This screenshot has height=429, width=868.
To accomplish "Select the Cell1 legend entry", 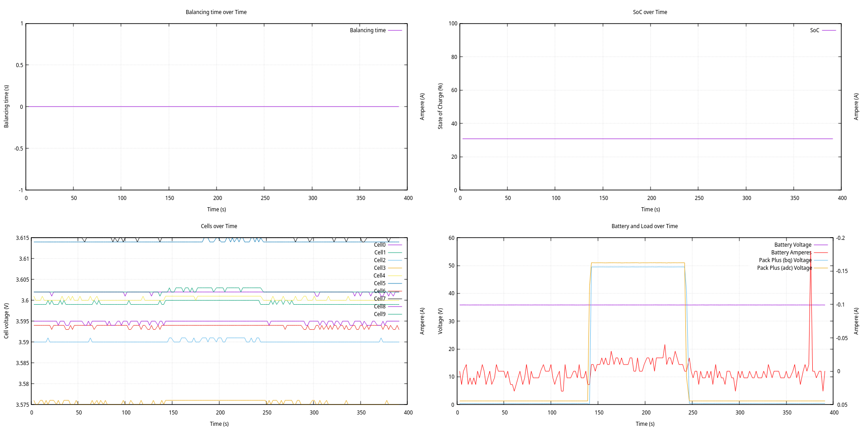I will (380, 253).
